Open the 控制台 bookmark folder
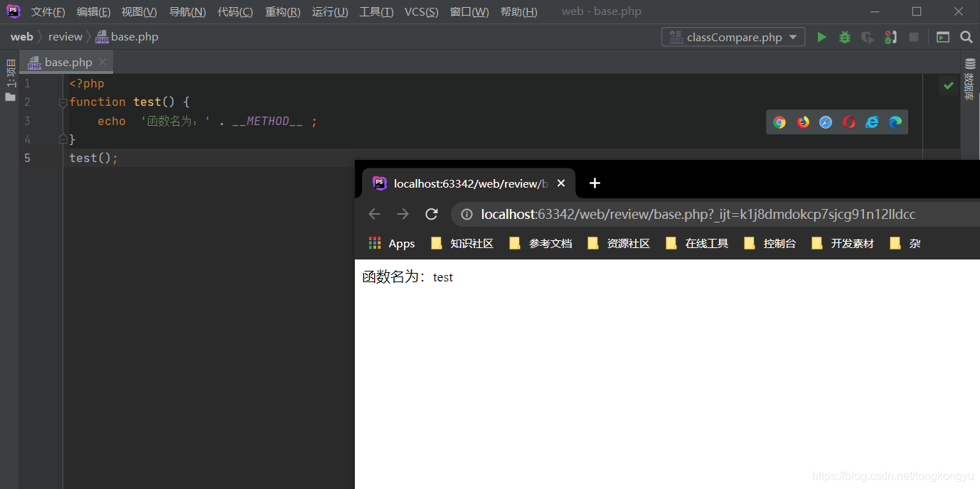The height and width of the screenshot is (489, 980). click(769, 243)
